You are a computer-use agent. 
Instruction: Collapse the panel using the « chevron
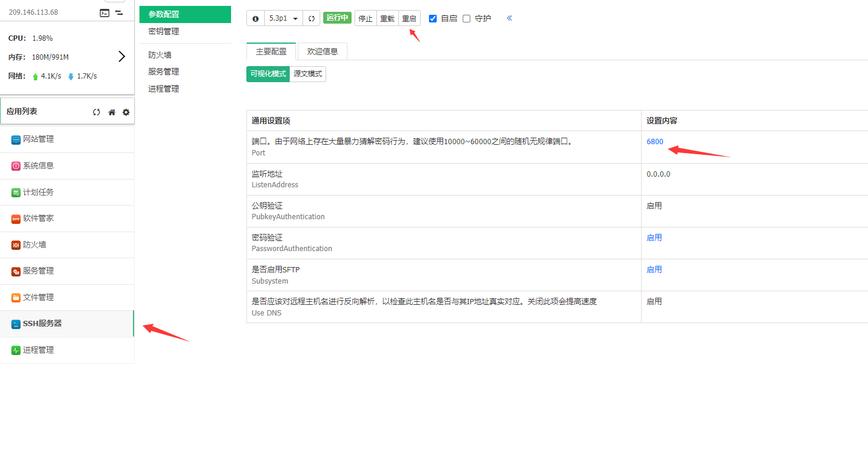click(x=509, y=18)
